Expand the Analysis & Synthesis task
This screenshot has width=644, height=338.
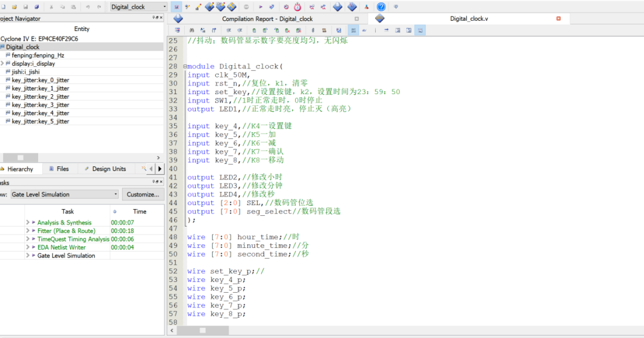coord(27,222)
